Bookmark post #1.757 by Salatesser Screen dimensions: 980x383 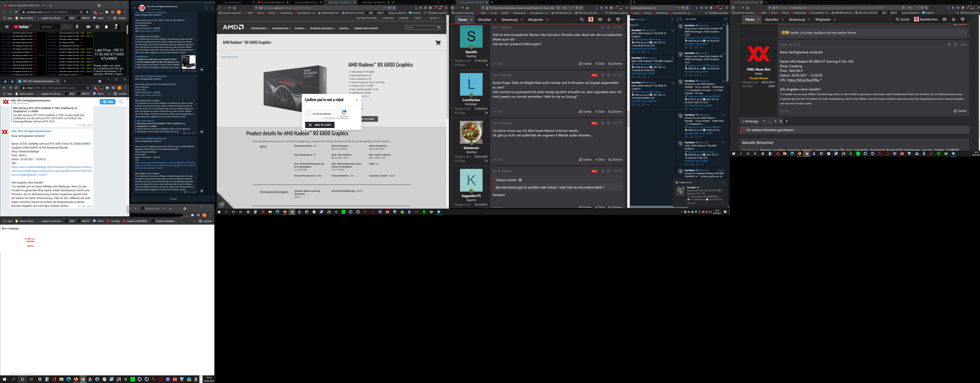coord(609,123)
